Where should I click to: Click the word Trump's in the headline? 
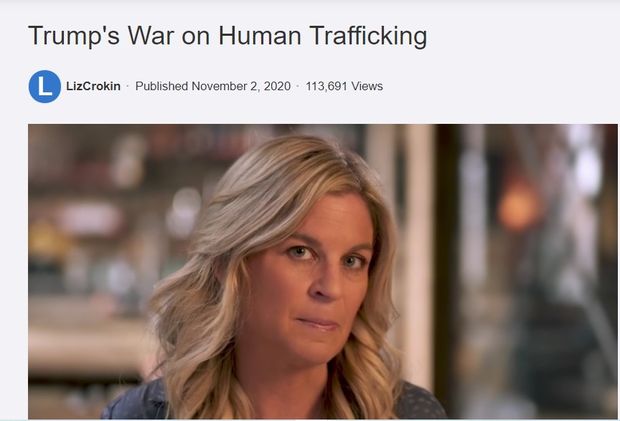click(x=74, y=36)
